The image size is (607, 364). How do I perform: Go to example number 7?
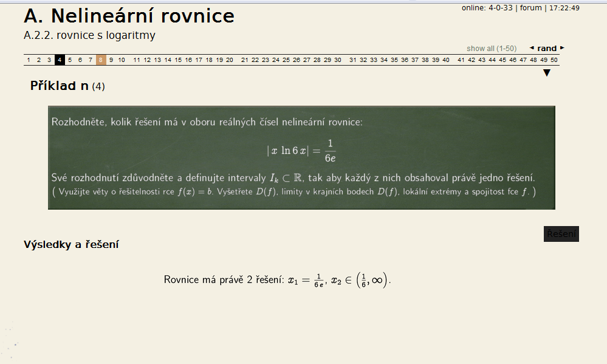pos(91,60)
